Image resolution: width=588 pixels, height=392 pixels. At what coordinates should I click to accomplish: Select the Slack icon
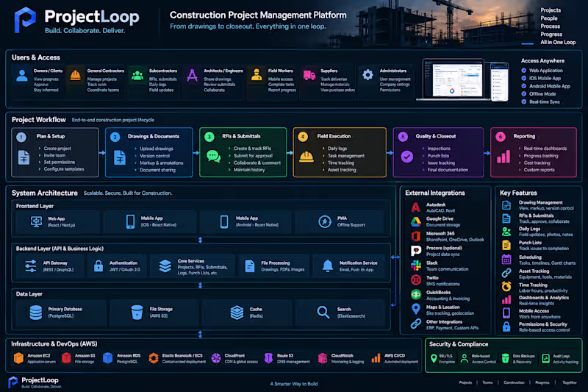[x=416, y=266]
